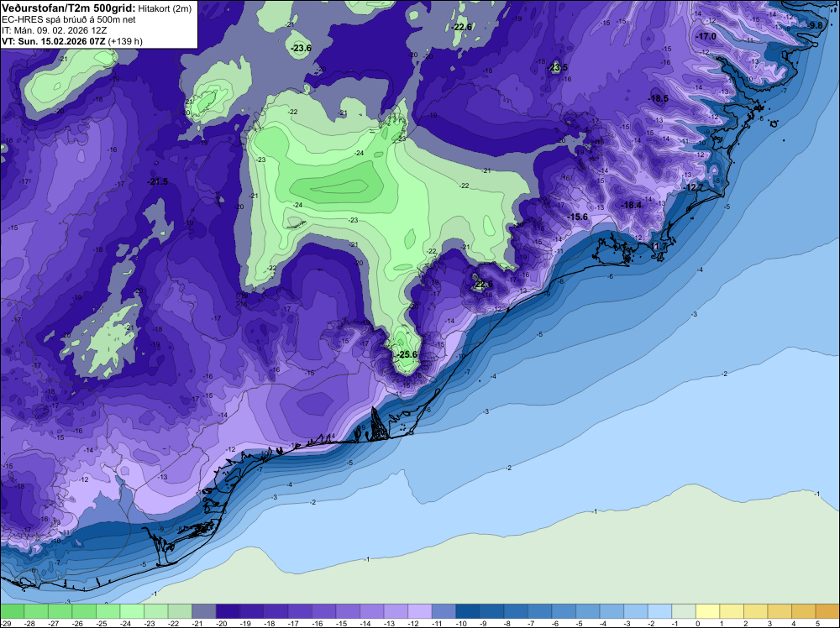840x628 pixels.
Task: Click the bold -17.0 temperature label
Action: (x=706, y=36)
